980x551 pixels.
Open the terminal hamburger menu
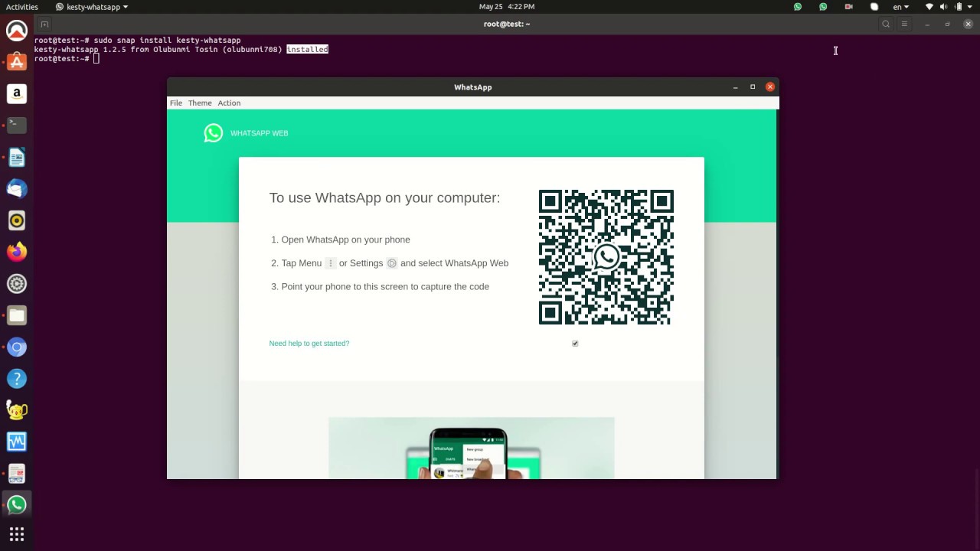(x=904, y=24)
